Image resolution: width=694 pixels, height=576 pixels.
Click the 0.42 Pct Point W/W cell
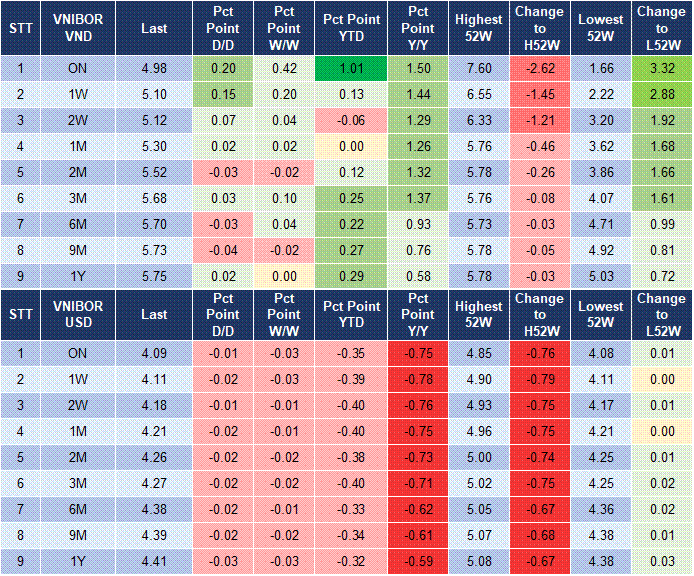click(284, 68)
